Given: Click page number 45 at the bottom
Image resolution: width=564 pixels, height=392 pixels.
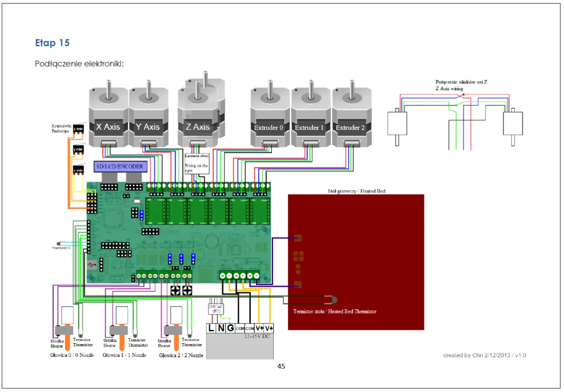Looking at the screenshot, I should 281,366.
